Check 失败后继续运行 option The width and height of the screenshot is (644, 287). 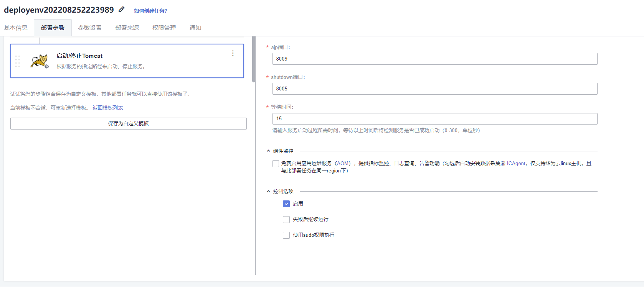pyautogui.click(x=286, y=220)
